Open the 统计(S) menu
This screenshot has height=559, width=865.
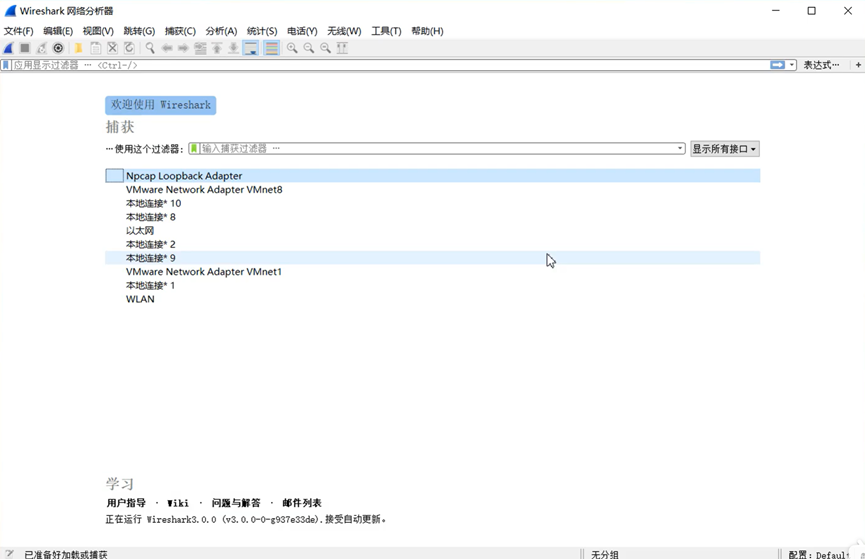coord(262,31)
